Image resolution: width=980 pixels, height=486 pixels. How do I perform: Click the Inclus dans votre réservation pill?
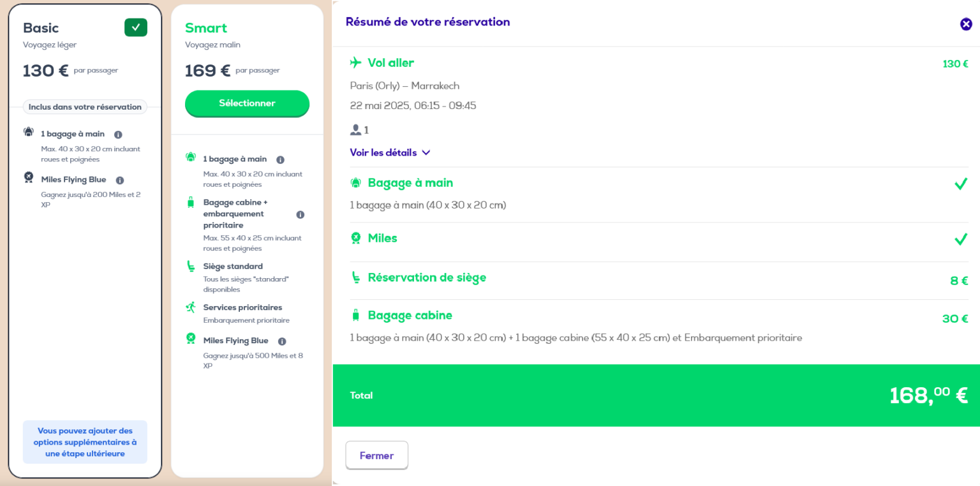click(x=84, y=107)
